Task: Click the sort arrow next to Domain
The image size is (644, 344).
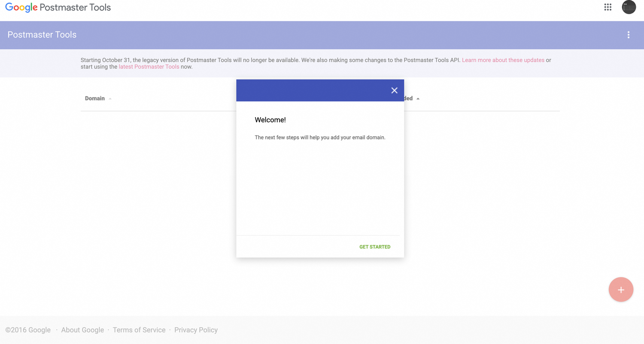Action: [x=110, y=99]
